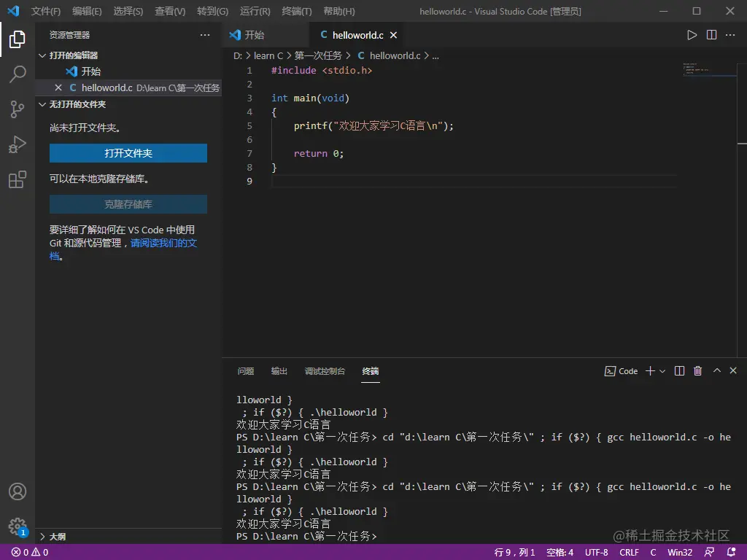Image resolution: width=747 pixels, height=560 pixels.
Task: Open the Run and Debug view
Action: pos(18,144)
